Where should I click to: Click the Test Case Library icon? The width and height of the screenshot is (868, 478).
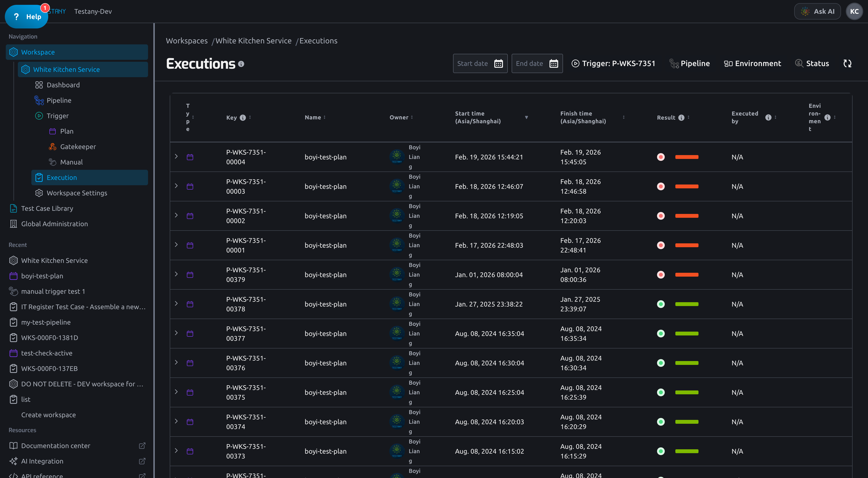click(x=14, y=208)
